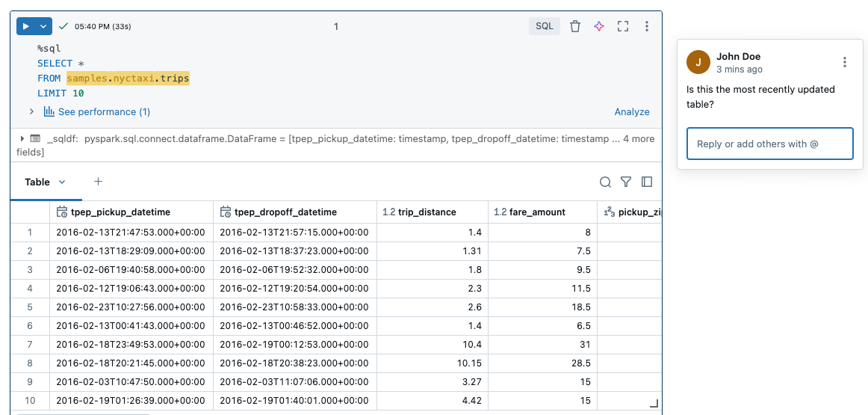
Task: Open the AI assistant sparkle icon
Action: click(598, 26)
